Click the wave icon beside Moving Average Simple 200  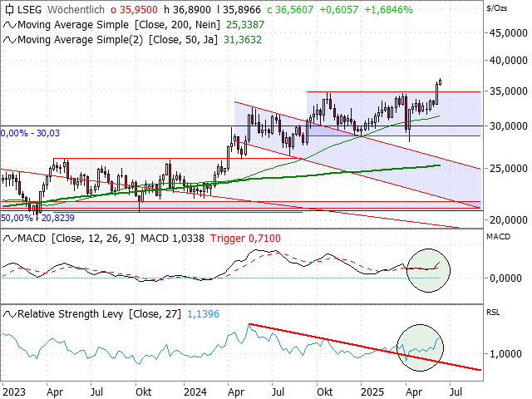pos(9,25)
